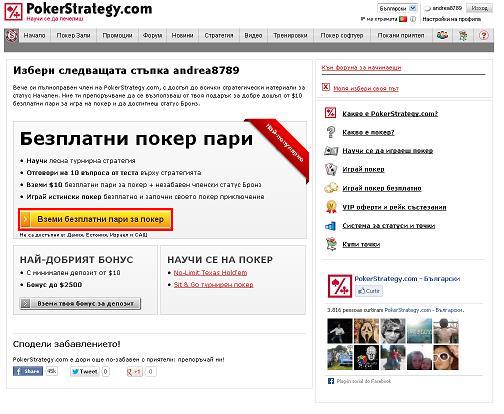Open the 'Играй покер безплатно' link
This screenshot has width=504, height=414.
point(382,188)
